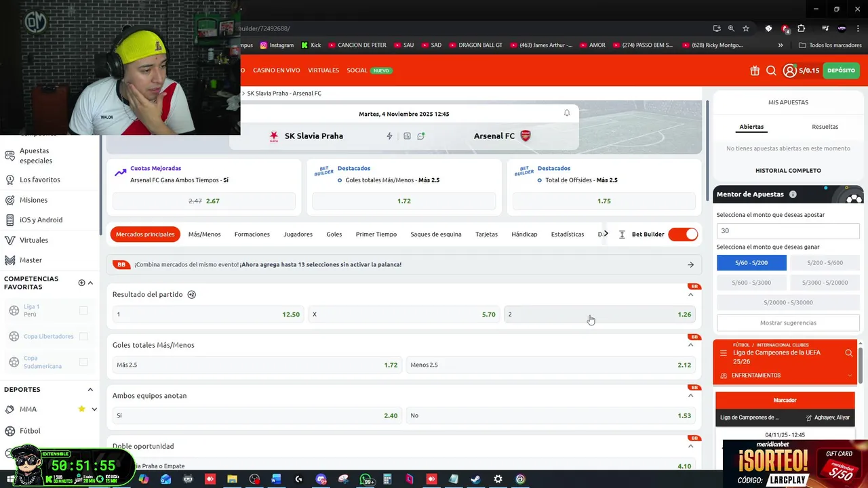Open Settings gear from the taskbar
This screenshot has width=868, height=488.
(498, 479)
